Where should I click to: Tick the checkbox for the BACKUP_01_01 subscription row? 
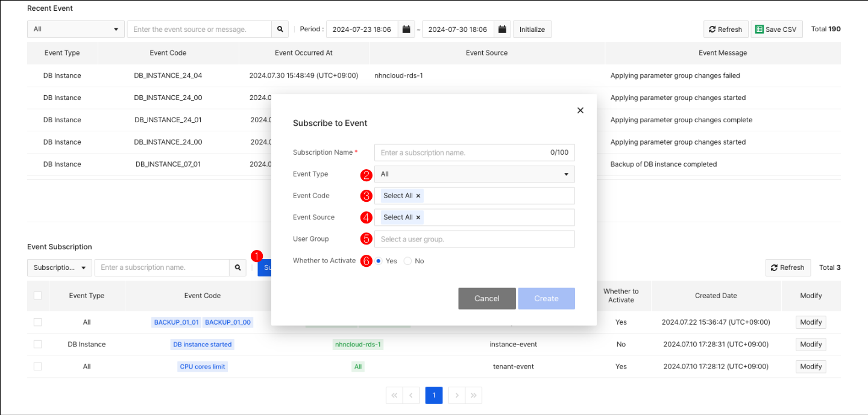tap(38, 322)
